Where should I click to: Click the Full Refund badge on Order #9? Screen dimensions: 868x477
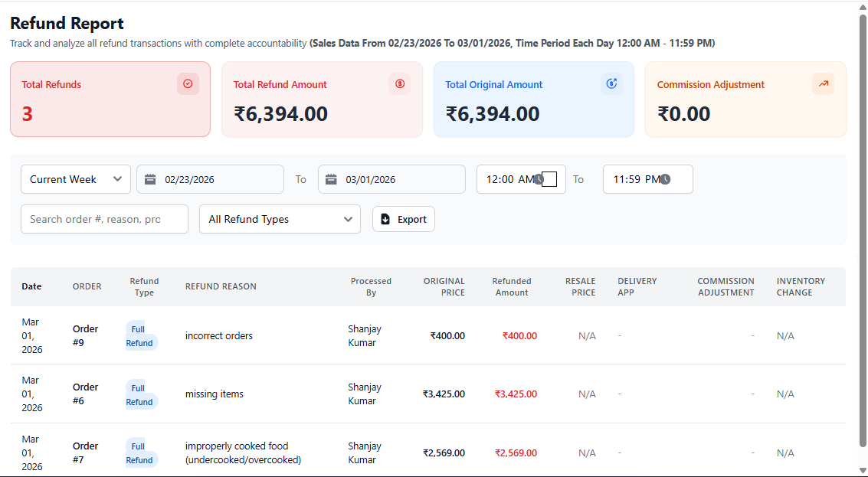[x=139, y=335]
